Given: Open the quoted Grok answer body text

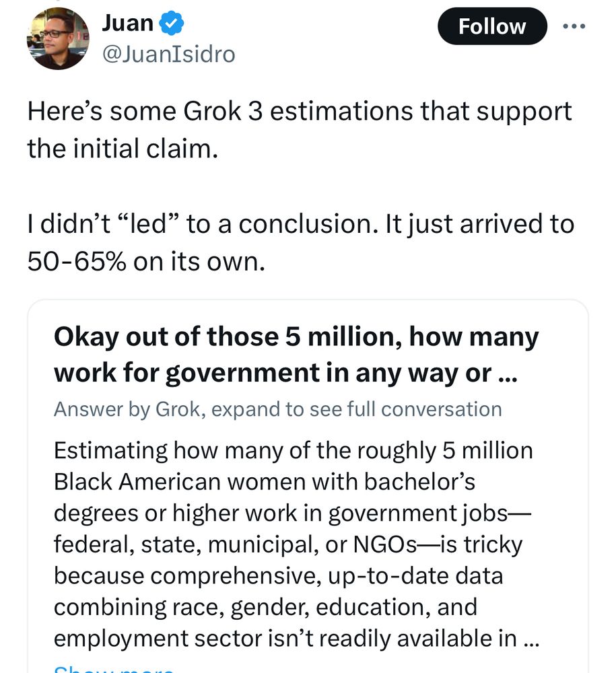Looking at the screenshot, I should pyautogui.click(x=296, y=544).
